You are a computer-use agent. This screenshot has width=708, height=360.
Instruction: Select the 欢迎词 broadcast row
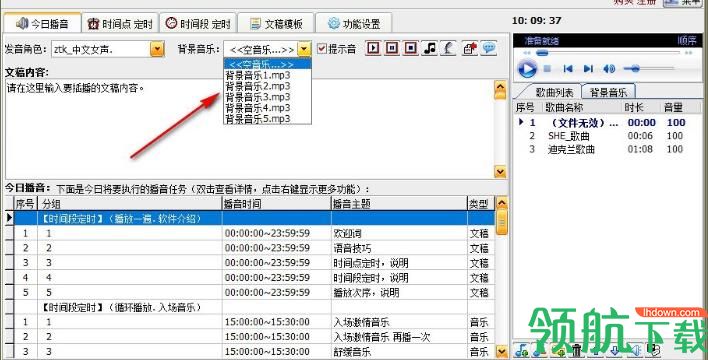pos(255,233)
